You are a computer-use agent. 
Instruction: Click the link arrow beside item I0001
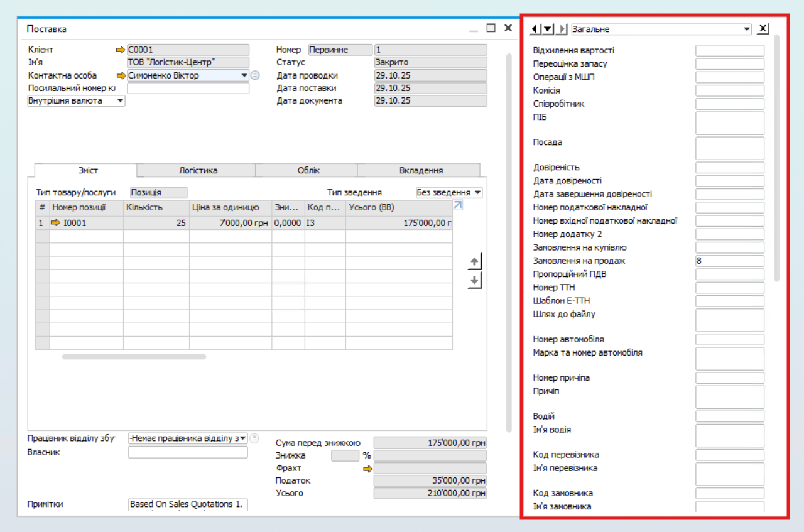click(x=57, y=222)
